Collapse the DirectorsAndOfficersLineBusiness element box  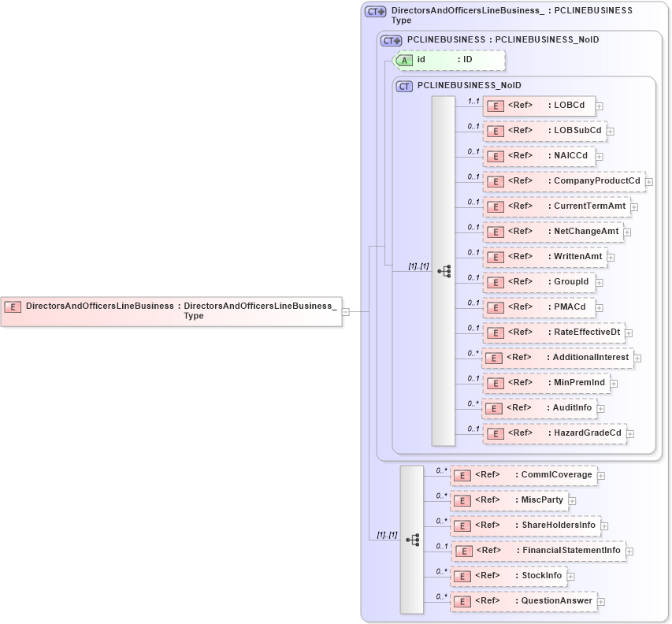tap(345, 311)
